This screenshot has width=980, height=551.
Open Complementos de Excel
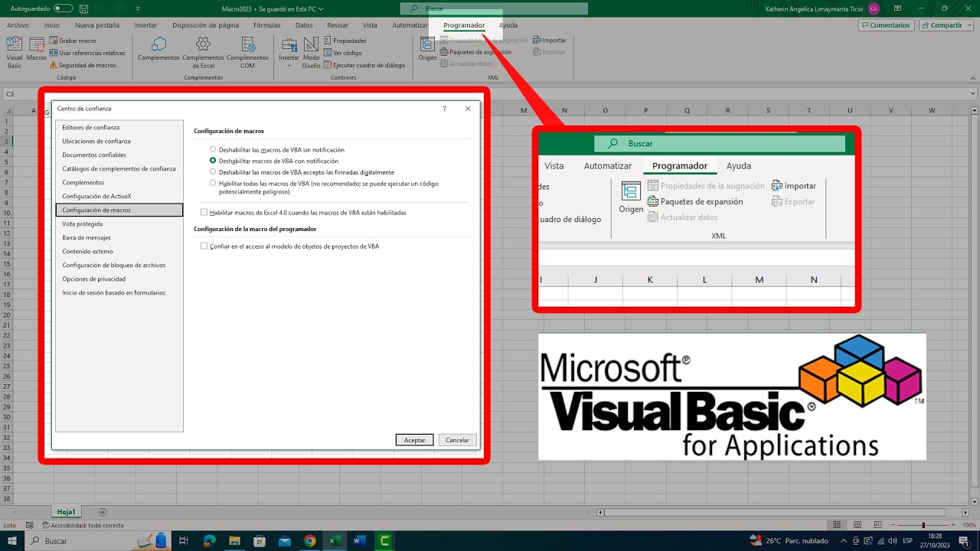[203, 54]
